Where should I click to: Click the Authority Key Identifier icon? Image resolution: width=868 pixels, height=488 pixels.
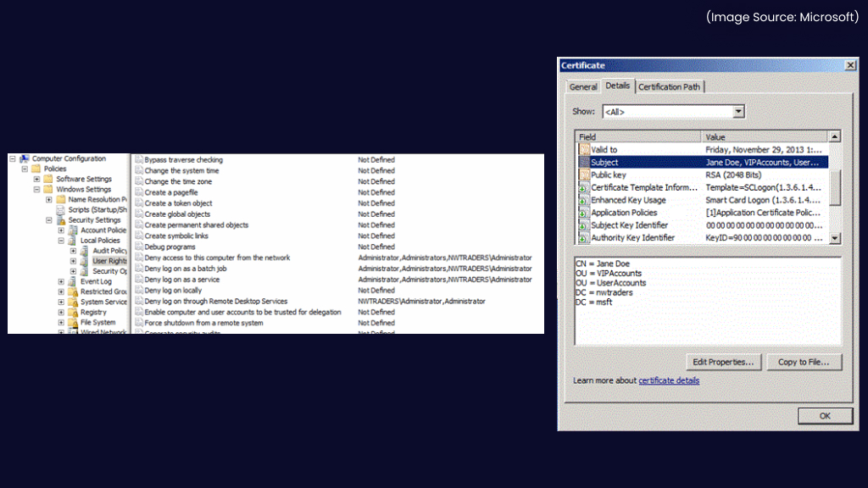point(584,238)
